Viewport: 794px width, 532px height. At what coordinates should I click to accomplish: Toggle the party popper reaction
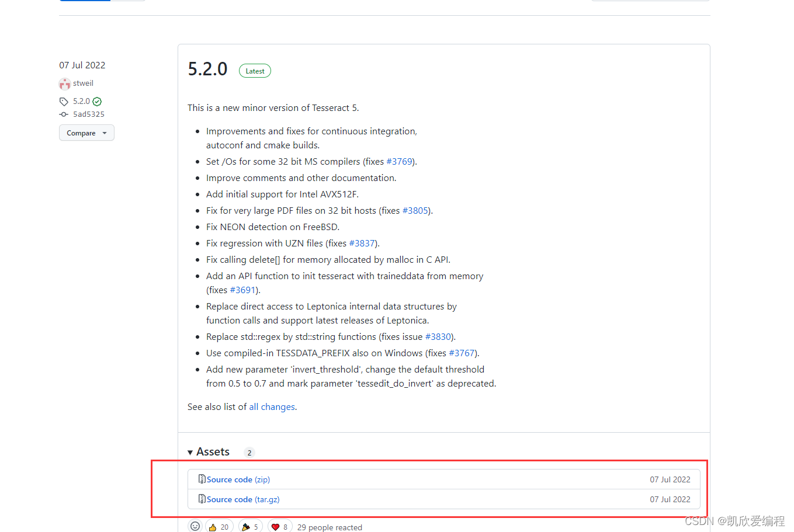click(249, 526)
